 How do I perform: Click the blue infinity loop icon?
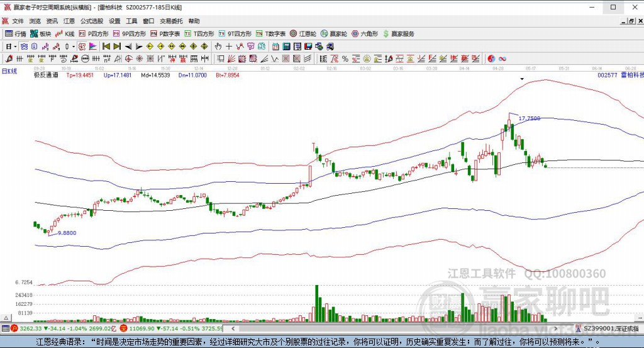[x=502, y=59]
